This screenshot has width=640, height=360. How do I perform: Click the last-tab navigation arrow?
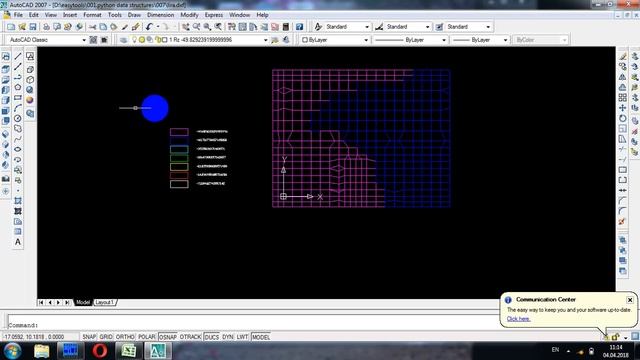click(x=67, y=302)
